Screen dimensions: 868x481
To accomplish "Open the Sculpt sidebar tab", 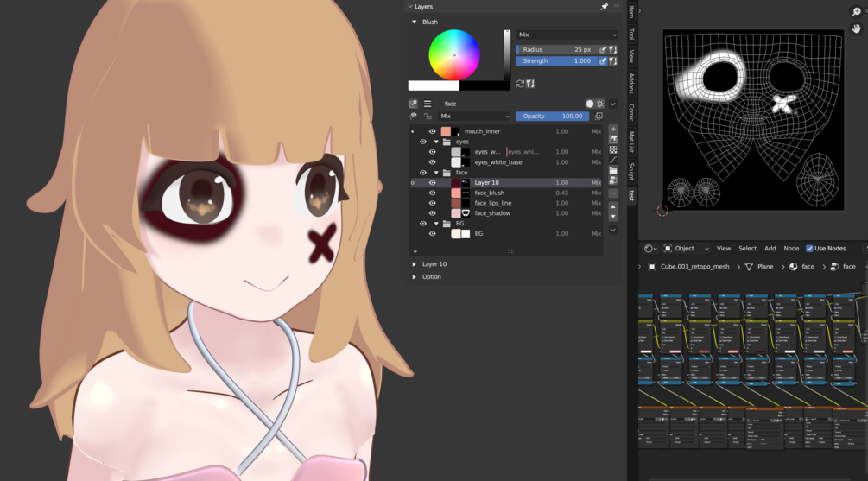I will pyautogui.click(x=631, y=171).
